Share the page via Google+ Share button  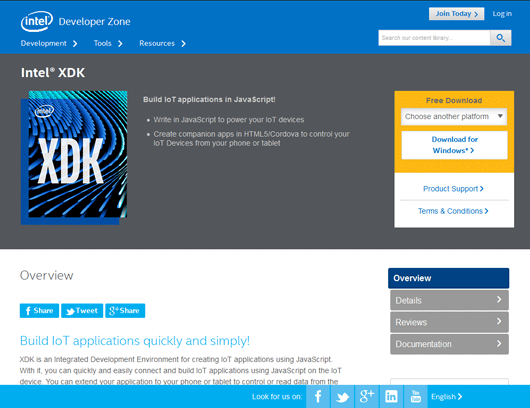(125, 311)
